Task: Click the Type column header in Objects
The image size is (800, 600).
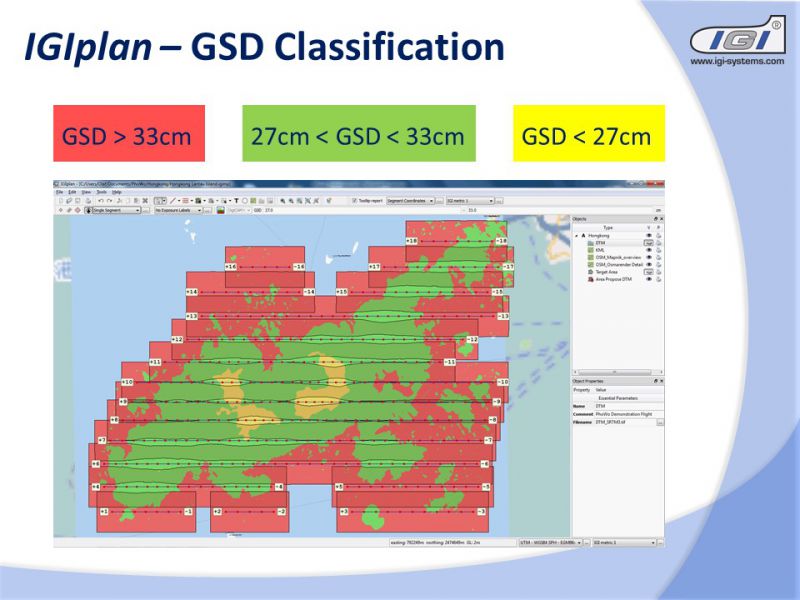Action: point(608,228)
